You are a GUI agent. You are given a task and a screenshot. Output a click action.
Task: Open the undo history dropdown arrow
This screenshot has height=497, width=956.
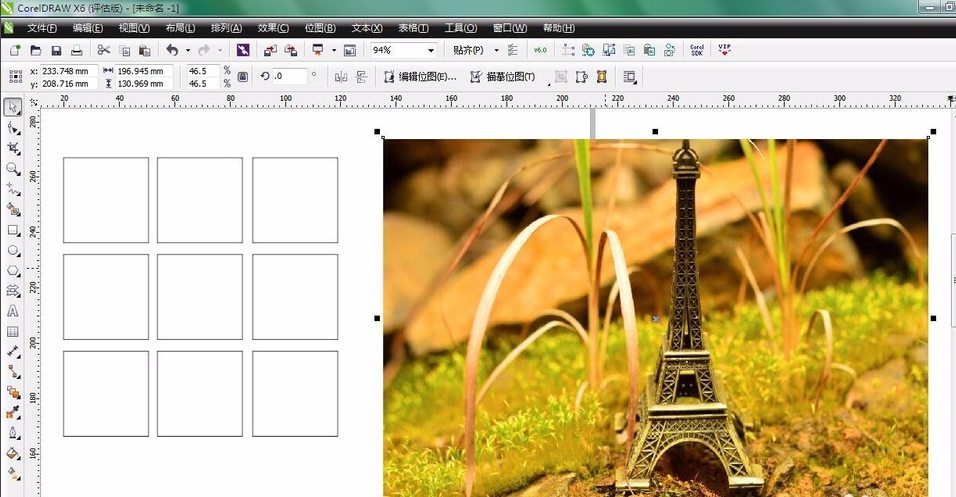click(x=187, y=49)
